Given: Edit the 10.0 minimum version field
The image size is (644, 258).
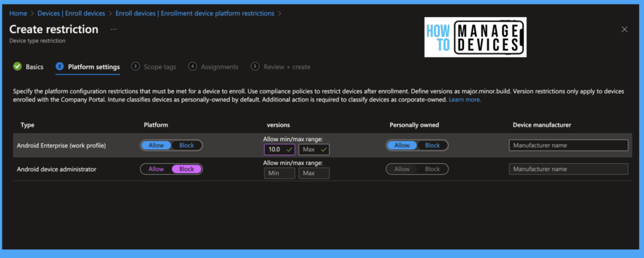Looking at the screenshot, I should coord(279,149).
